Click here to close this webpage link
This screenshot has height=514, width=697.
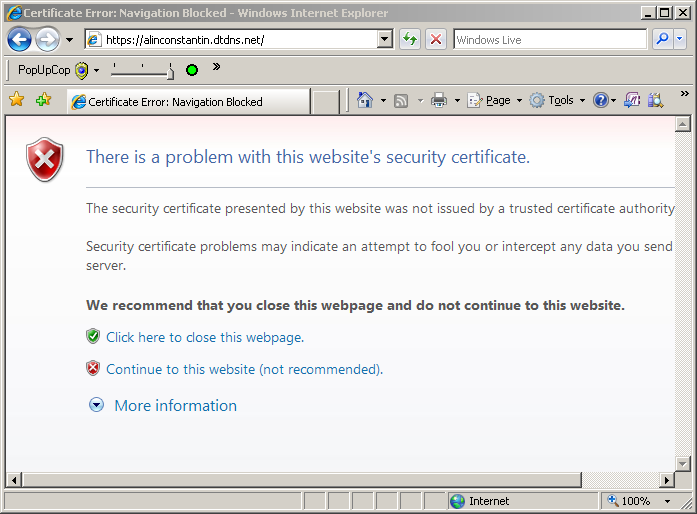pyautogui.click(x=205, y=337)
